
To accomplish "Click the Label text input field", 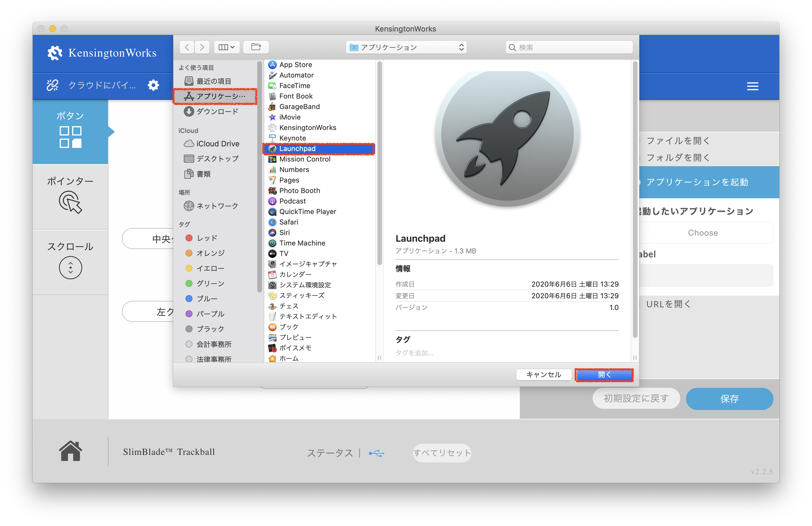I will (x=706, y=275).
